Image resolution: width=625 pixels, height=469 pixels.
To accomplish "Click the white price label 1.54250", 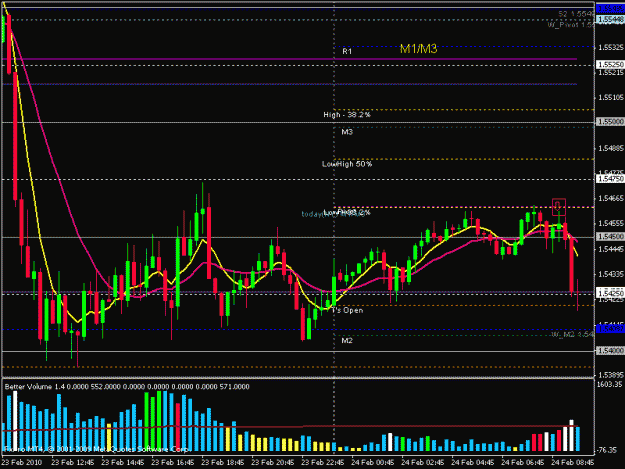I will [610, 293].
